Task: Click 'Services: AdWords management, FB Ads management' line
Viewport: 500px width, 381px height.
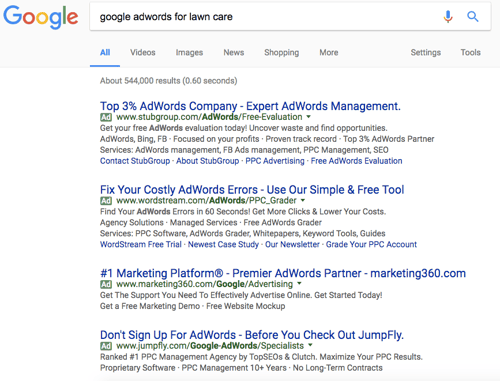Action: point(244,150)
